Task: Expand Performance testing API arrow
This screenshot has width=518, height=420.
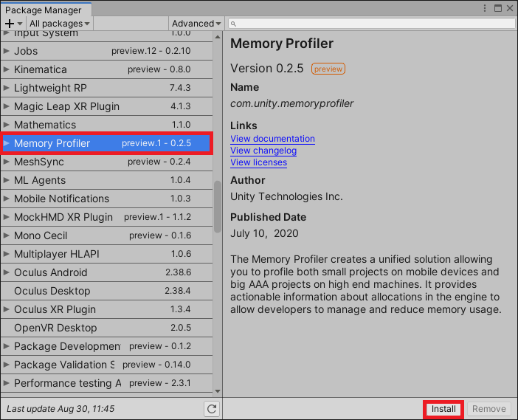Action: click(7, 383)
